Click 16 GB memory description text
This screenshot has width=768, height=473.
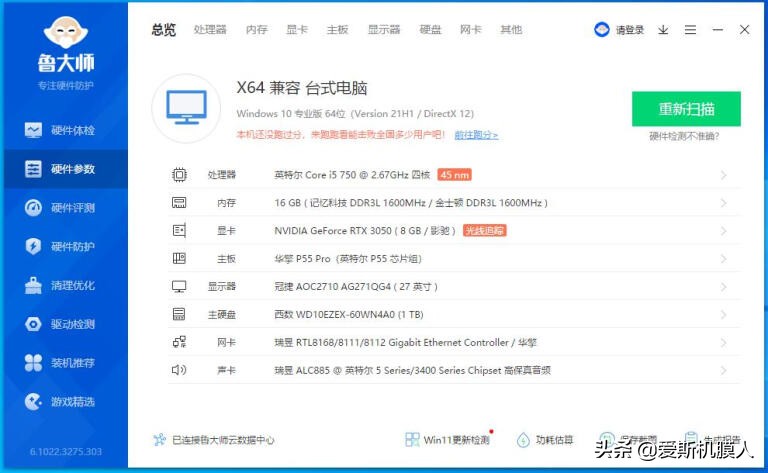pos(411,203)
